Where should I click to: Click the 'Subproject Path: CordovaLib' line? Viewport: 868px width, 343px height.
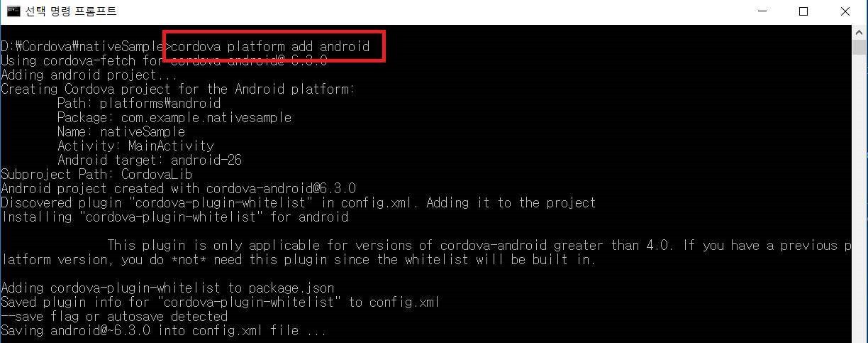(96, 174)
